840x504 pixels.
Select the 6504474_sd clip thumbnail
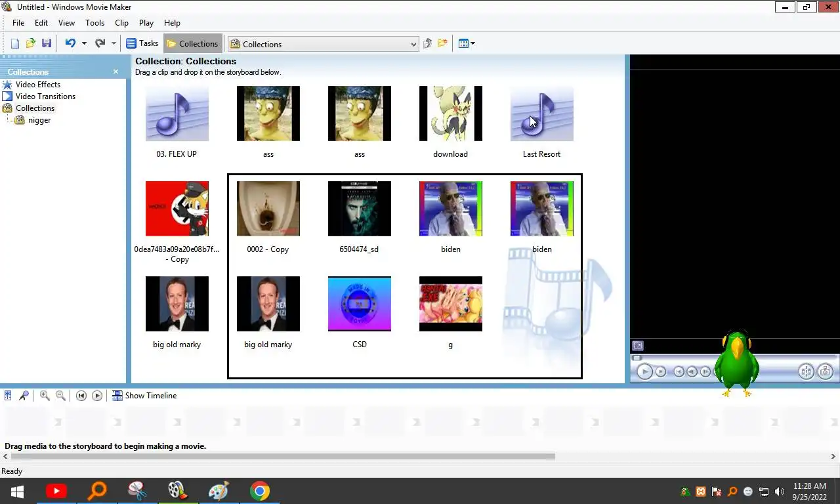coord(360,209)
